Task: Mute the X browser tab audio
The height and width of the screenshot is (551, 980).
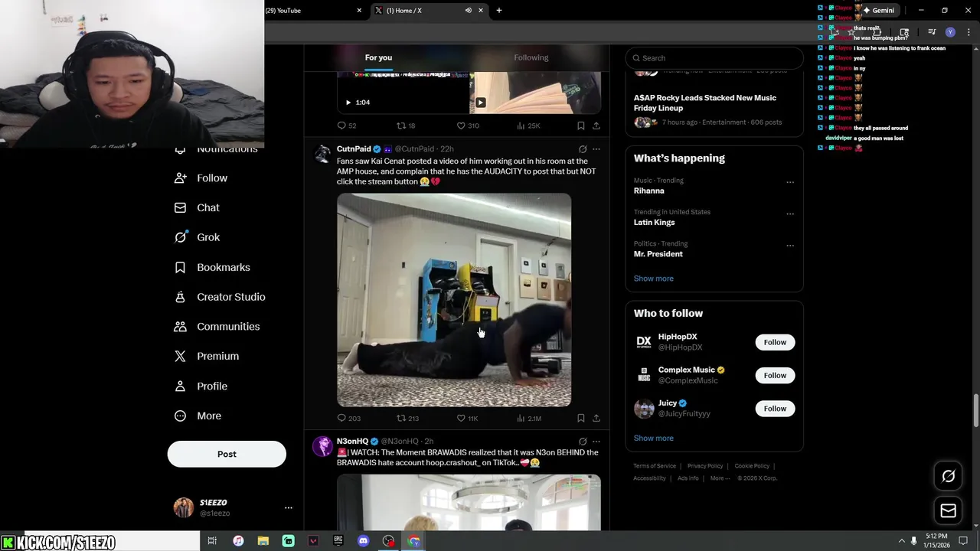Action: [468, 11]
